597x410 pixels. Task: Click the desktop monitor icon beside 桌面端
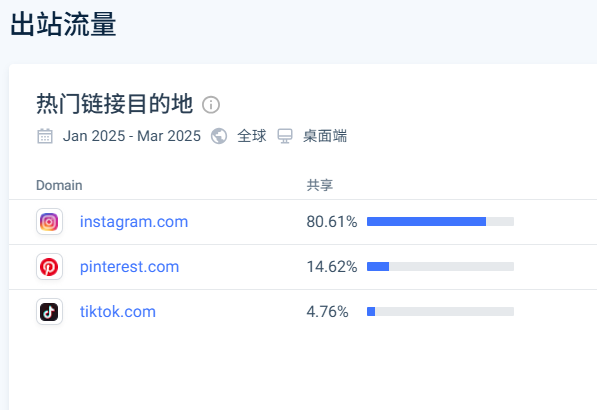click(285, 136)
